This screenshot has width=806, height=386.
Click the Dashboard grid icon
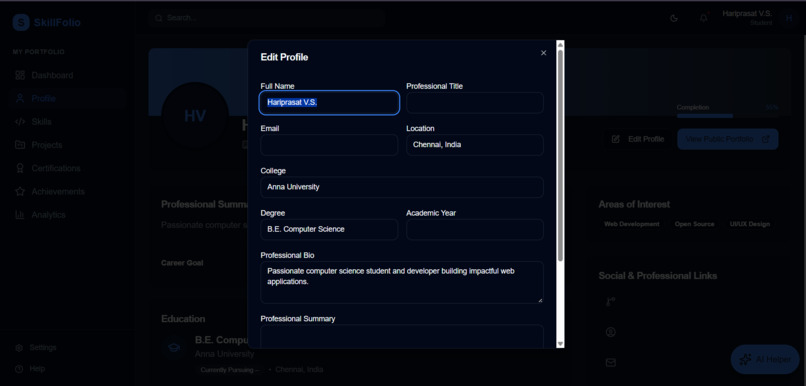click(20, 75)
